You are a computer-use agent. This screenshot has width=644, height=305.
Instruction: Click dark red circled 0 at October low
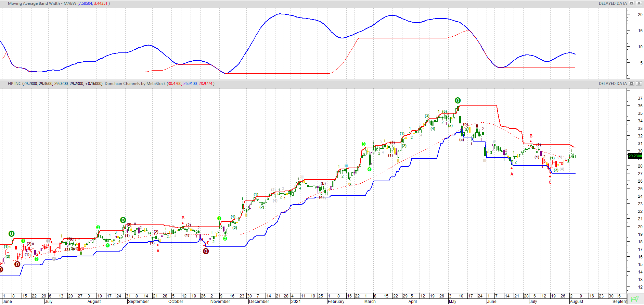[206, 251]
